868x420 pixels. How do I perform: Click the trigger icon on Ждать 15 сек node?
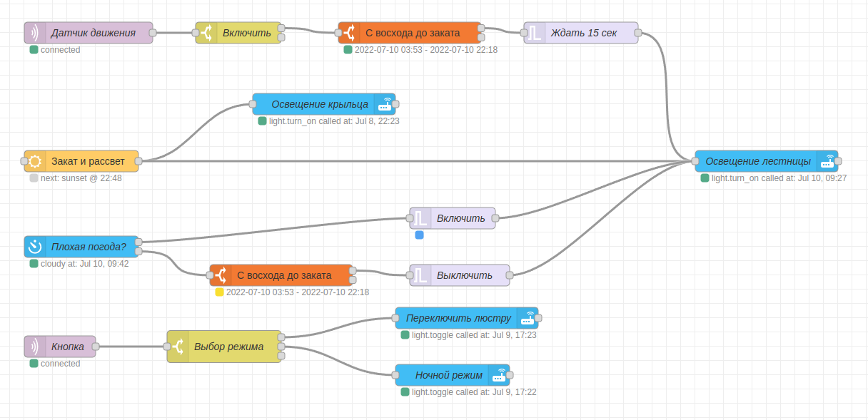535,33
